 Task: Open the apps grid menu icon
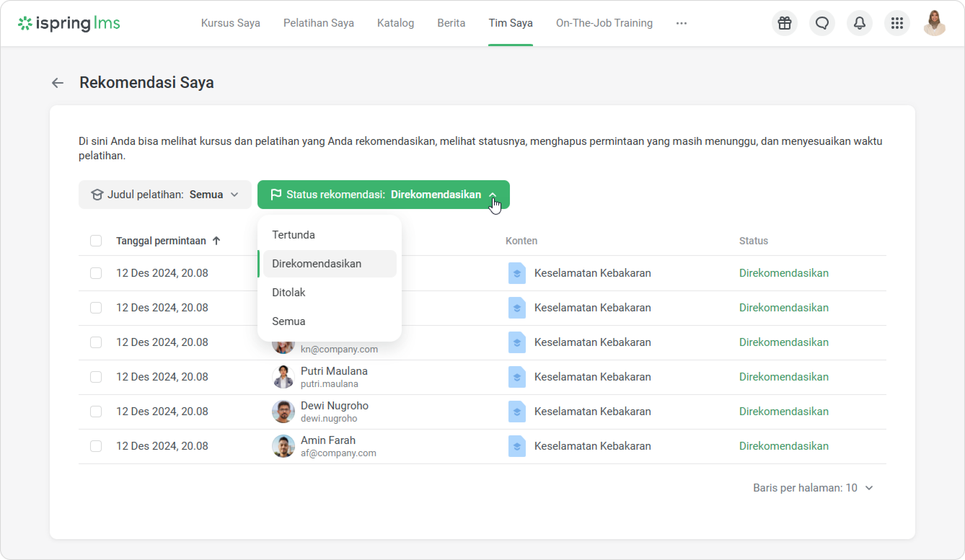tap(897, 23)
